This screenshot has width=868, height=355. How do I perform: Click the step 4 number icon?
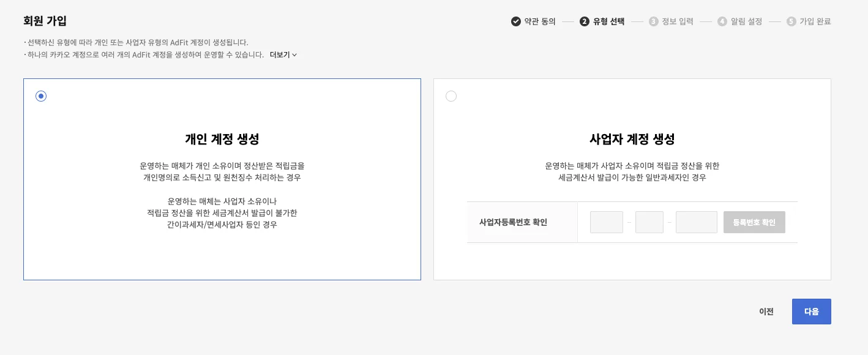click(722, 21)
